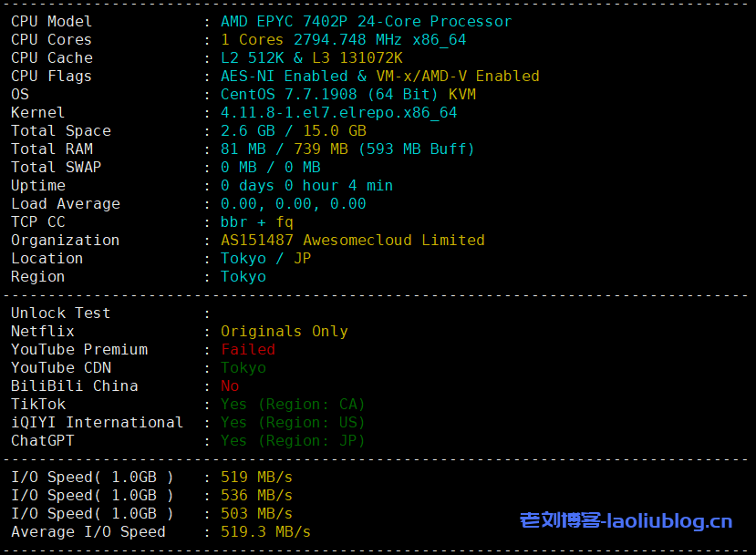756x555 pixels.
Task: Select the Uptime 0 days 0 hour 4 min value
Action: 306,185
